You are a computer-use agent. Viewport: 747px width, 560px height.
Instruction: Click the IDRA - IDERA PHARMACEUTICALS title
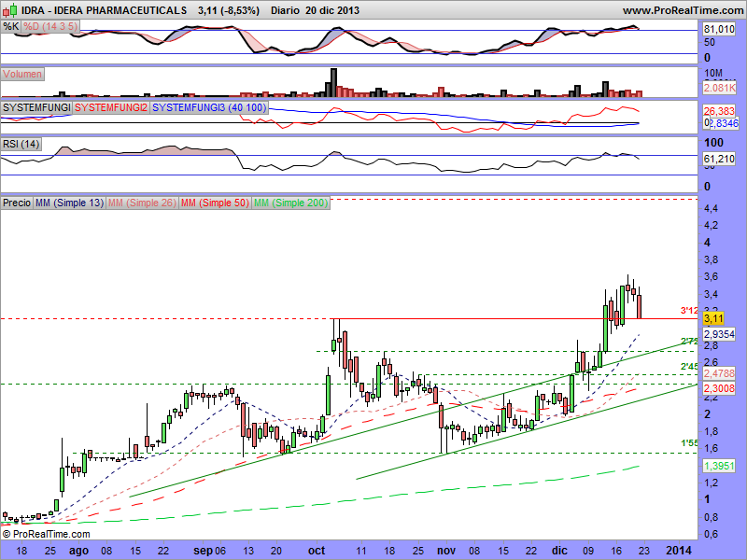(x=104, y=10)
